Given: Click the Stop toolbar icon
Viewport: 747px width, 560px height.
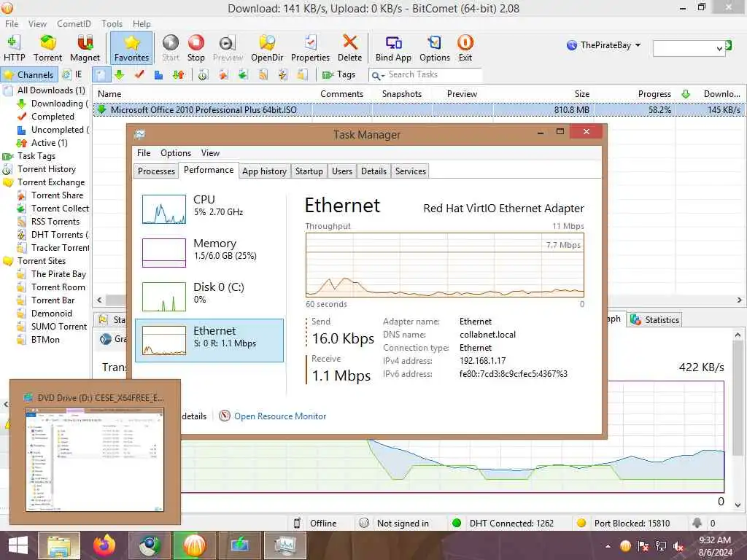Looking at the screenshot, I should coord(196,48).
